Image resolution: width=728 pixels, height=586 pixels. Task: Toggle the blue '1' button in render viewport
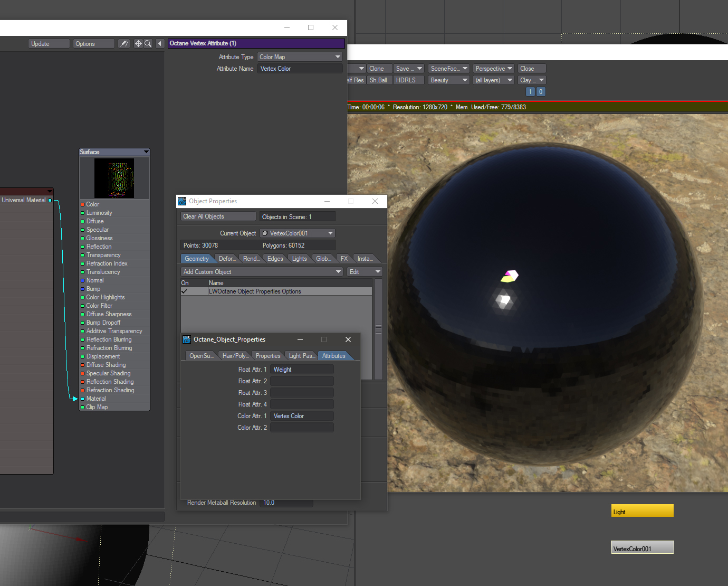[531, 92]
